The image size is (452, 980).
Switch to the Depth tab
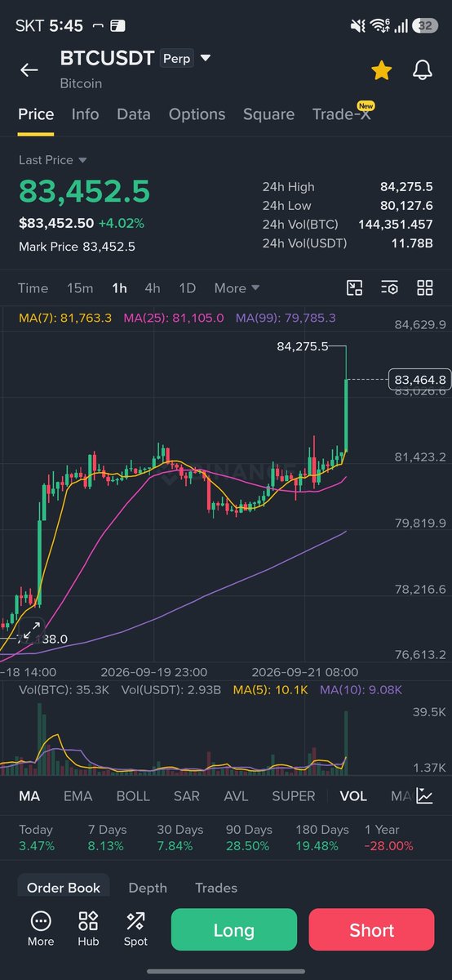[x=148, y=888]
